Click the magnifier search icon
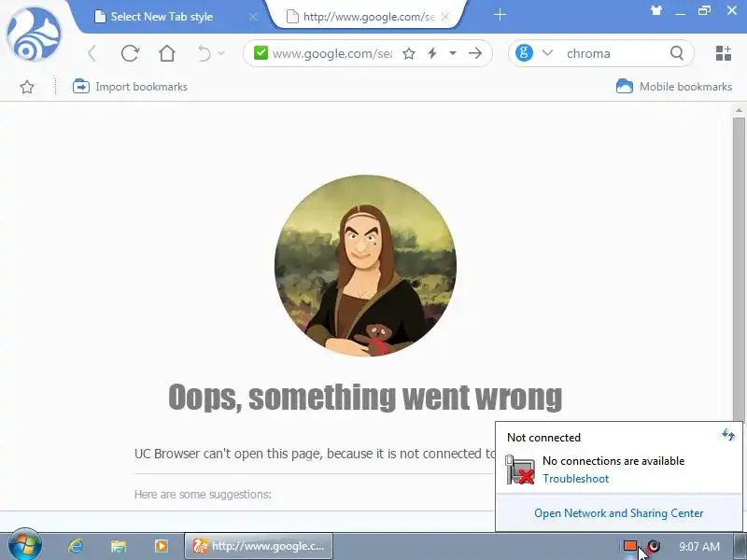 point(676,53)
